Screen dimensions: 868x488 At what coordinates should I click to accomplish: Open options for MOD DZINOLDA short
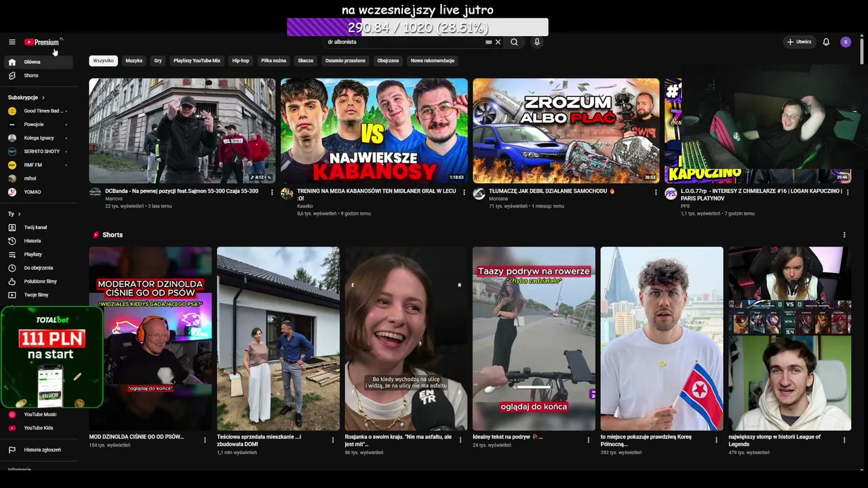(205, 440)
